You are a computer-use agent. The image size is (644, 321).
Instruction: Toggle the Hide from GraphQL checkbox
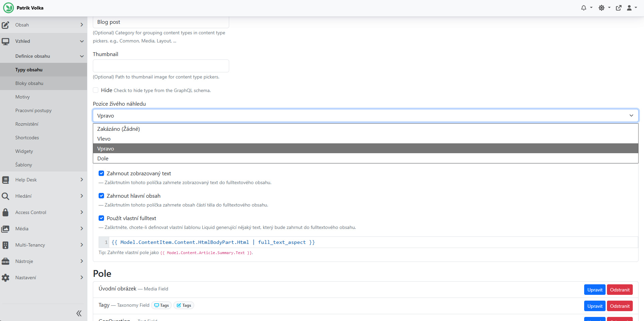click(x=96, y=90)
